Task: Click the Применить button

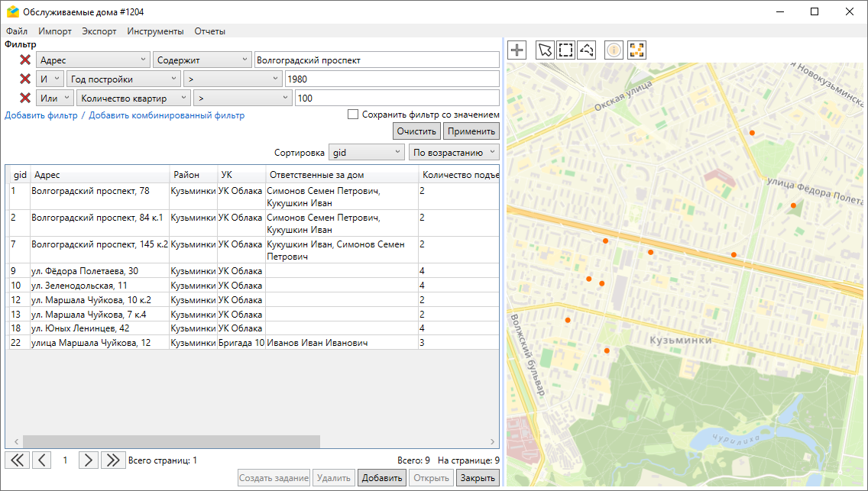Action: pyautogui.click(x=471, y=131)
